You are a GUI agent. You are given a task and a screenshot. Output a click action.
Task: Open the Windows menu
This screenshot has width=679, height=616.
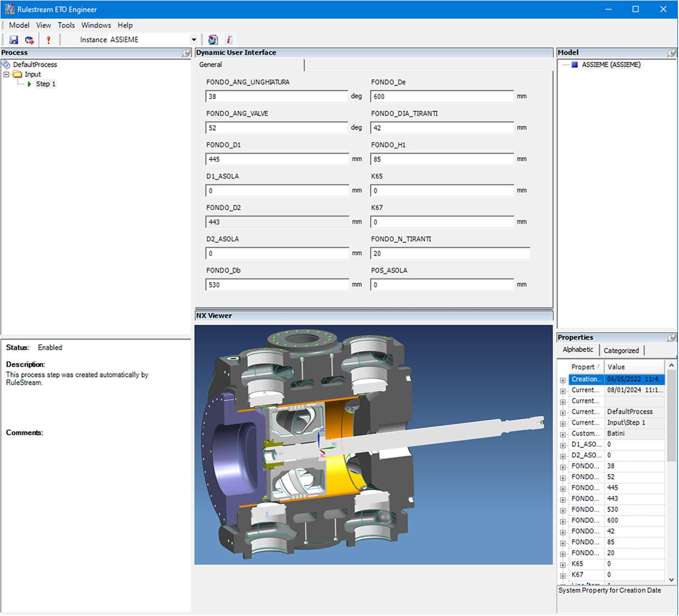click(x=96, y=25)
